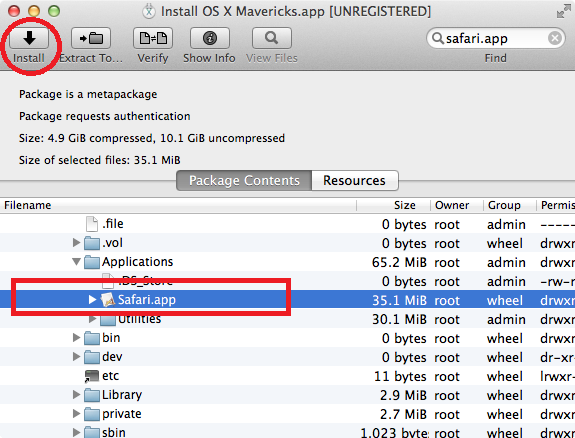Select the Applications row name

(x=138, y=262)
